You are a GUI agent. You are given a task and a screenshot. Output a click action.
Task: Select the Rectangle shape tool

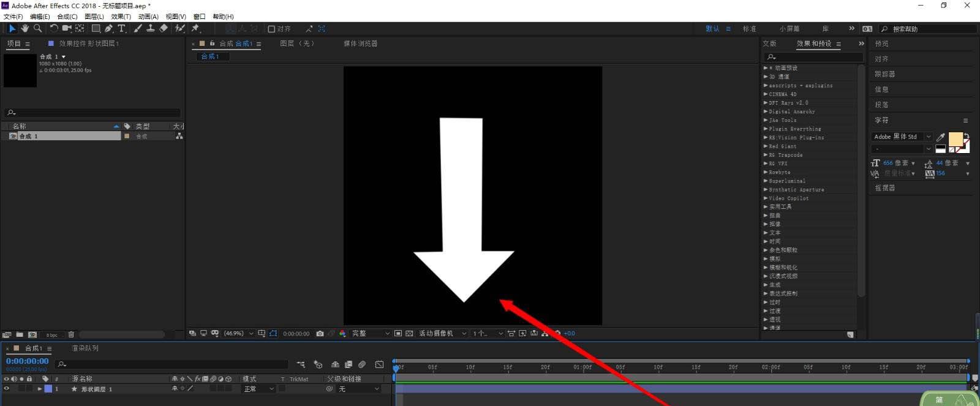tap(96, 28)
